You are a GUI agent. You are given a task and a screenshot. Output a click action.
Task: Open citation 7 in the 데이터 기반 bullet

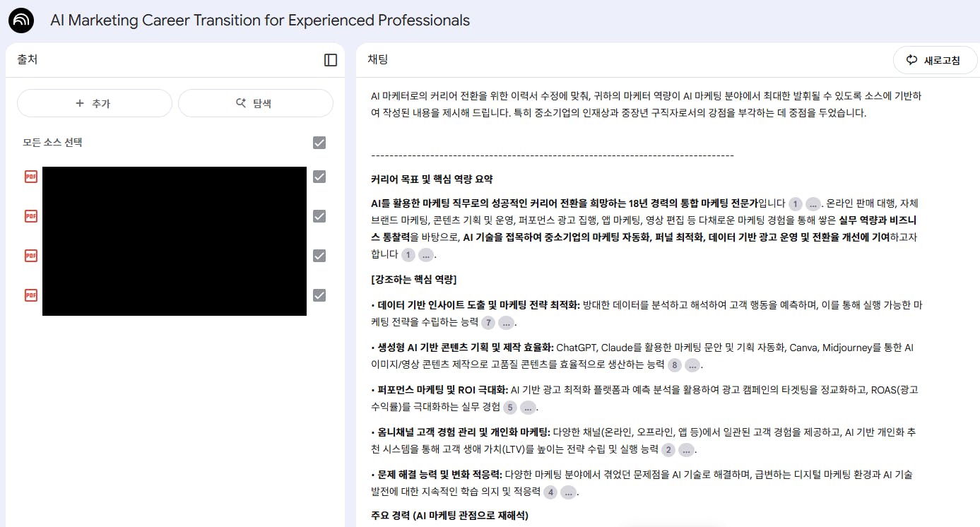pos(488,322)
